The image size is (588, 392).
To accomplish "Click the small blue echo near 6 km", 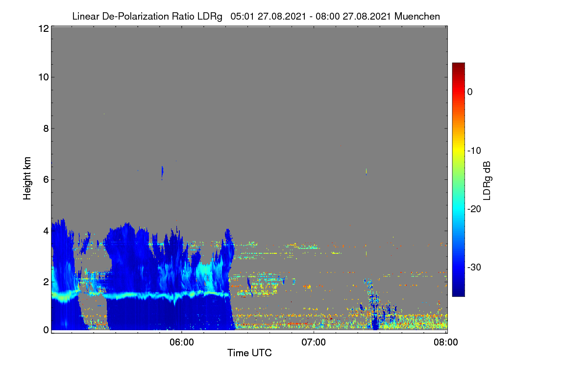I will click(x=162, y=172).
